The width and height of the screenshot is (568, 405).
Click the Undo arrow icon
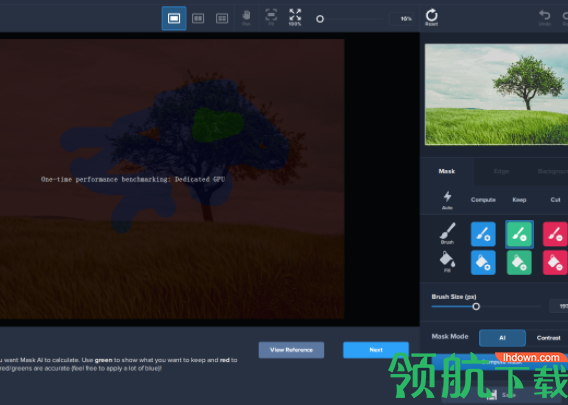pyautogui.click(x=544, y=17)
